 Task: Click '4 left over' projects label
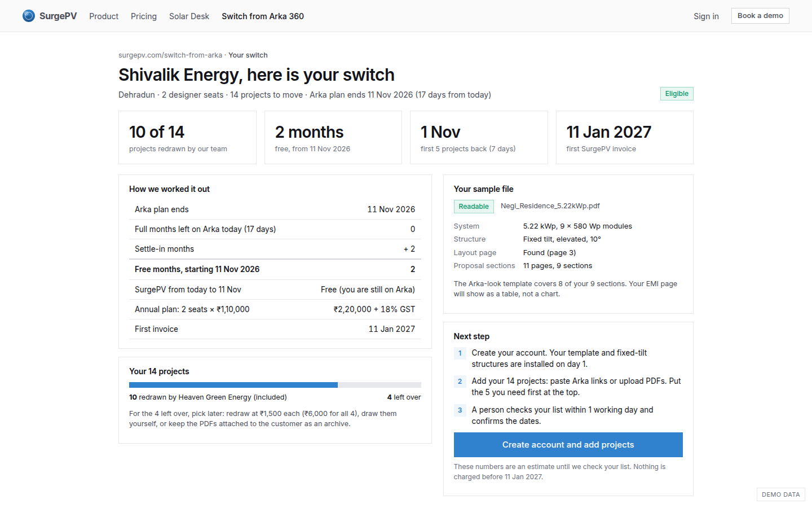point(404,397)
